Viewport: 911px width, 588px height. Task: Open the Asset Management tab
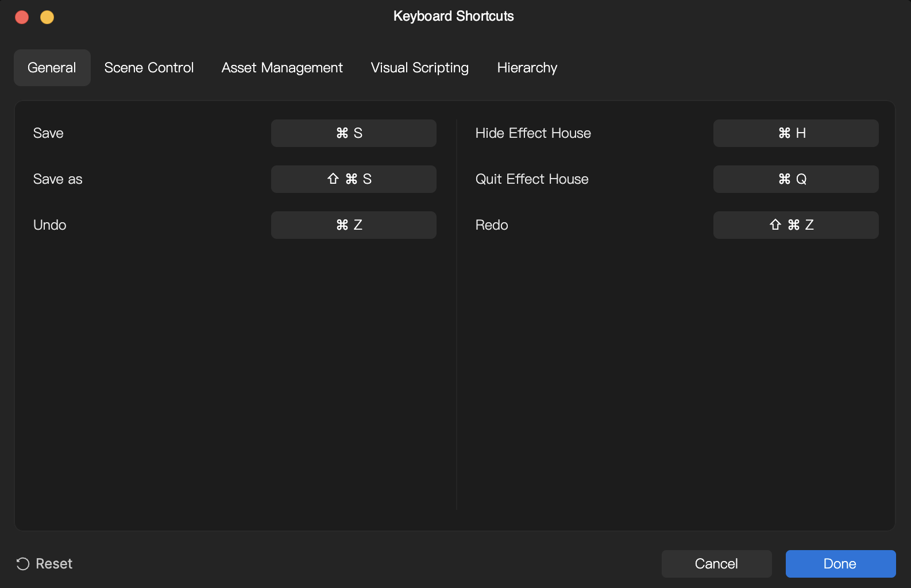282,68
